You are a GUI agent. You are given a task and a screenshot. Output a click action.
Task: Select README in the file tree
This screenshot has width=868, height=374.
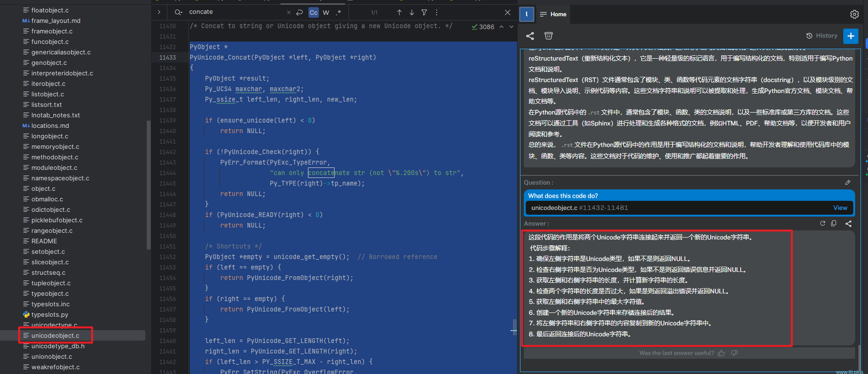44,241
